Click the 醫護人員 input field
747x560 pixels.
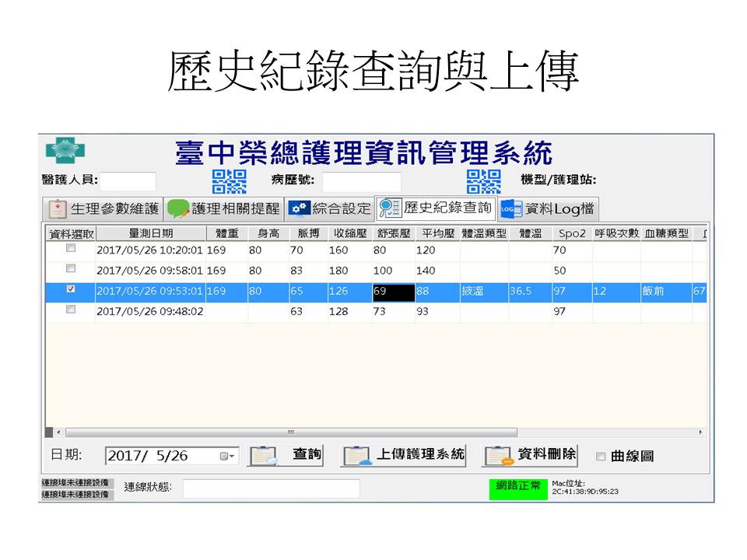(128, 181)
